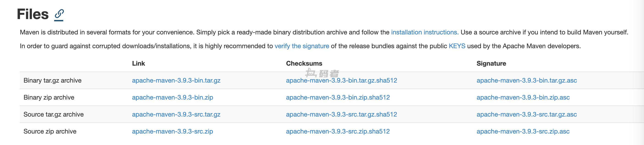Open apache-maven-3.9.3-bin.tar.gz.asc signature

[527, 80]
